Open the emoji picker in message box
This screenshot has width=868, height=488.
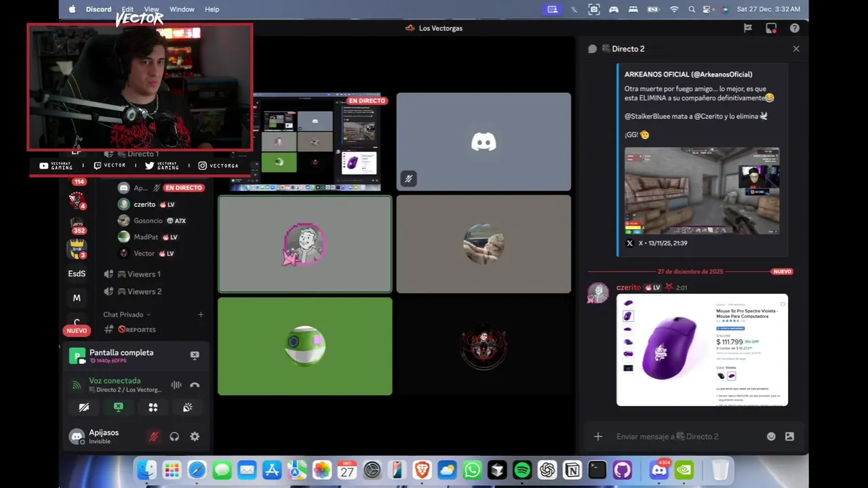coord(771,436)
